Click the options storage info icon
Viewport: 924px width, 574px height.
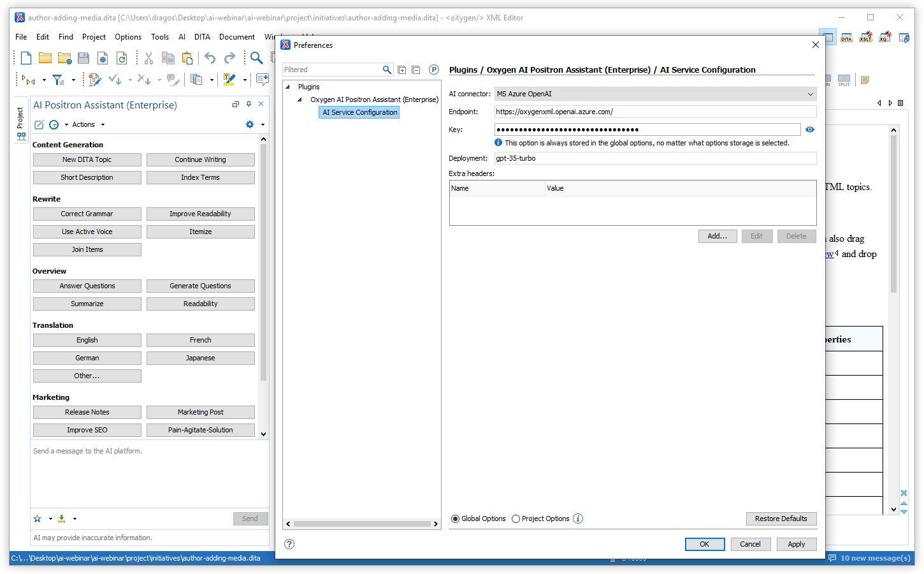(x=578, y=519)
